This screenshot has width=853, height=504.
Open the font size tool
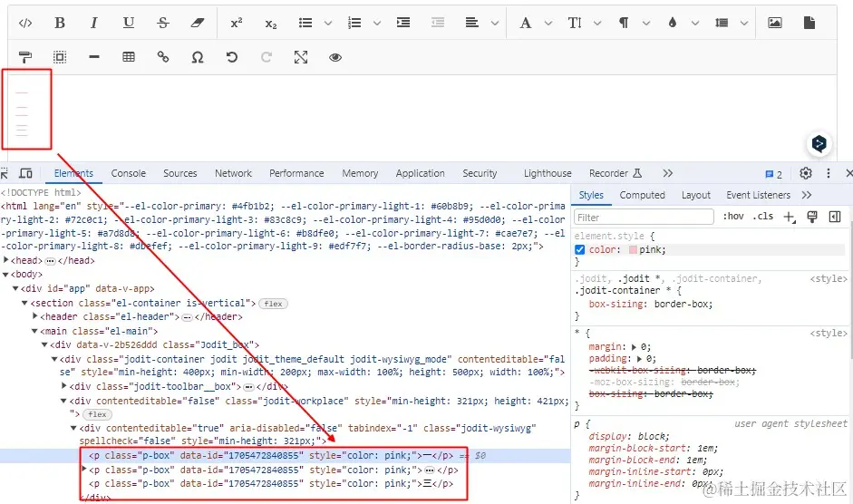click(x=575, y=23)
